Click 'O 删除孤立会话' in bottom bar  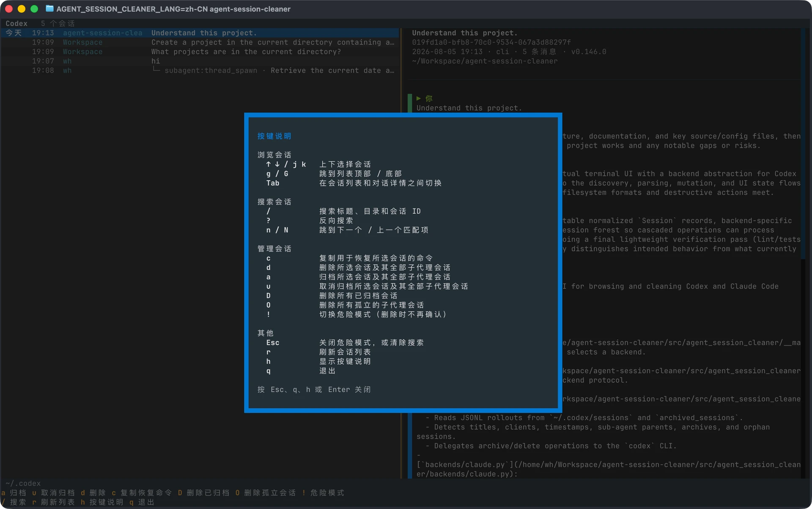pyautogui.click(x=265, y=493)
